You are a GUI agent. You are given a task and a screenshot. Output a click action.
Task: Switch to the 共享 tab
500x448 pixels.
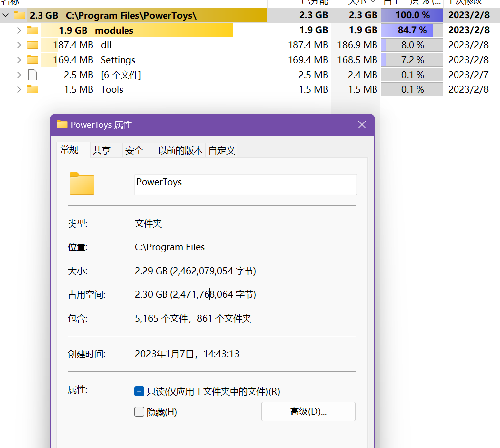[x=102, y=151]
